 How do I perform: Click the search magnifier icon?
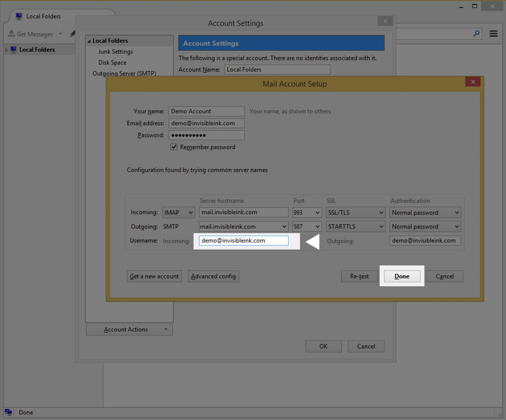click(476, 34)
